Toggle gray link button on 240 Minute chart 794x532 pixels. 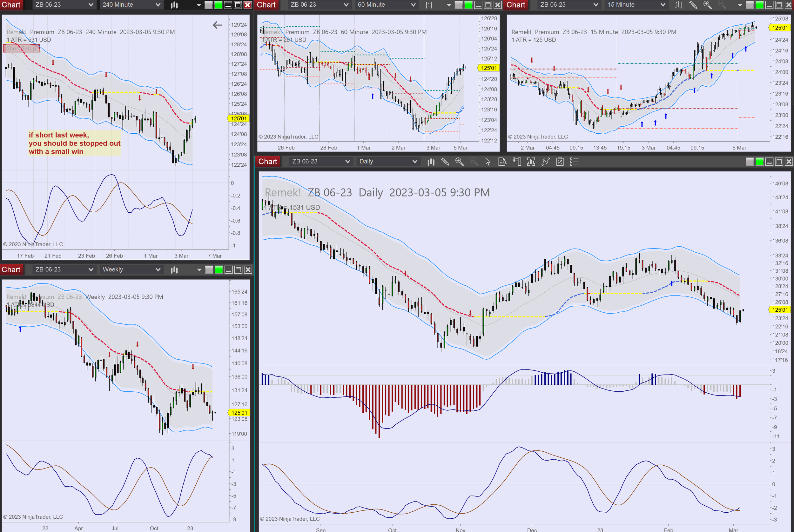tap(209, 5)
